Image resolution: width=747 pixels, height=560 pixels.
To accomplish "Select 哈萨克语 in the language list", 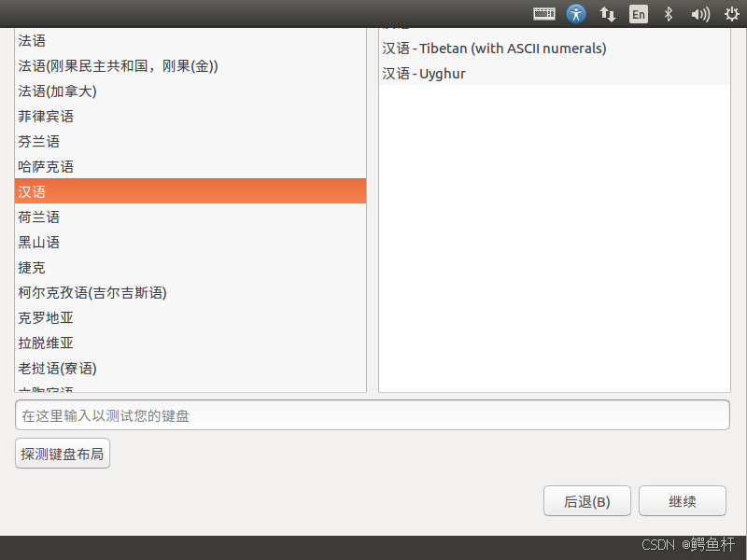I will [x=190, y=167].
